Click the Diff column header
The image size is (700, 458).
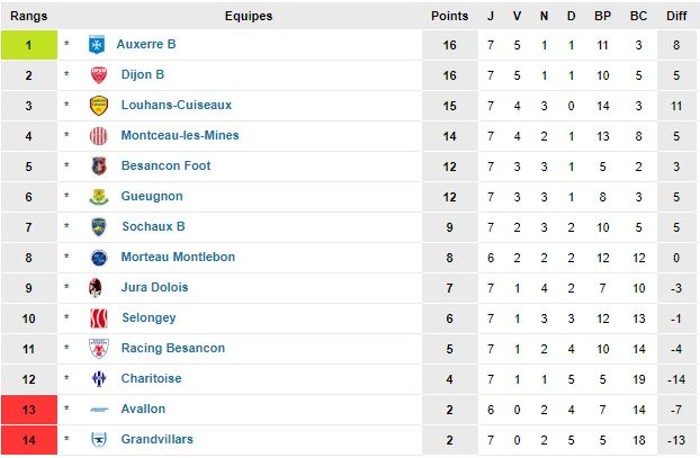(678, 16)
